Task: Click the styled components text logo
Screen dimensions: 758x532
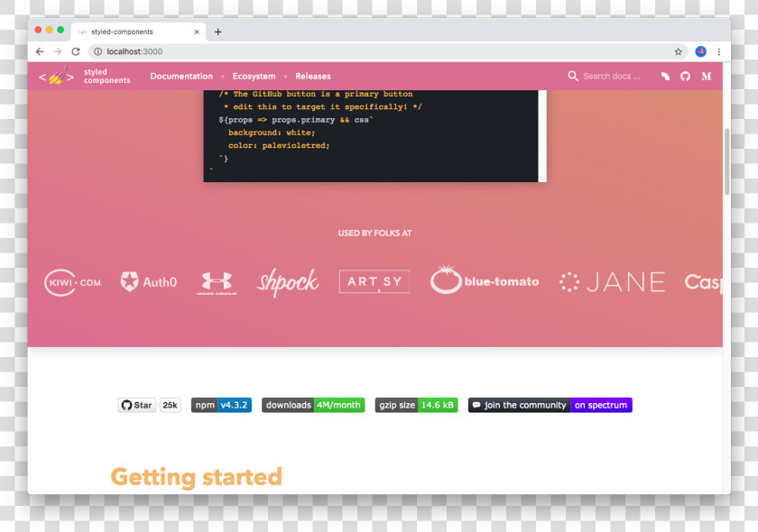Action: click(106, 77)
